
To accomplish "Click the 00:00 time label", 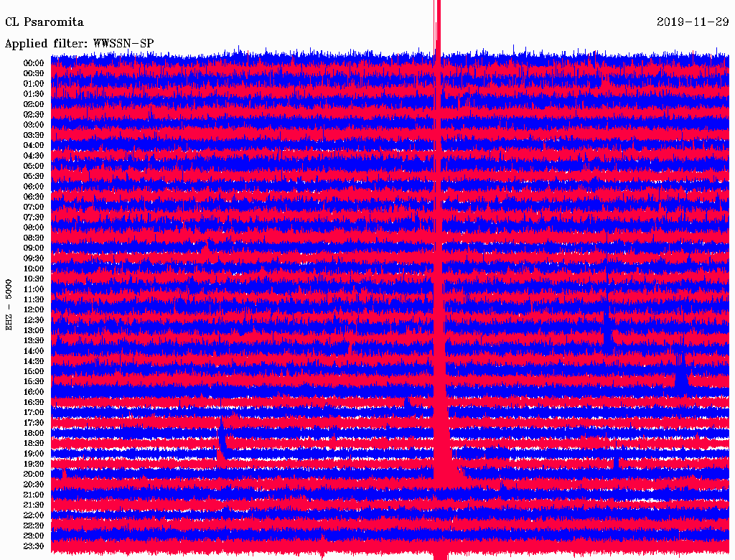I will (34, 63).
